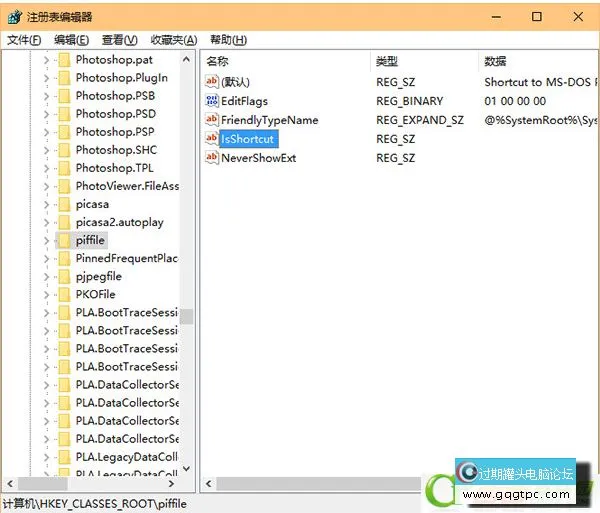Screen dimensions: 600x513
Task: Click values pane scroll left arrow
Action: 209,484
